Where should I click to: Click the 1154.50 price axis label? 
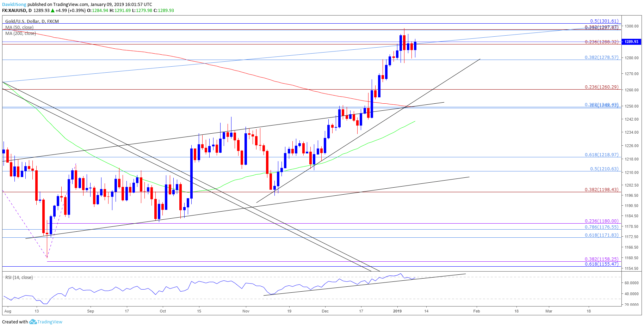(x=632, y=268)
